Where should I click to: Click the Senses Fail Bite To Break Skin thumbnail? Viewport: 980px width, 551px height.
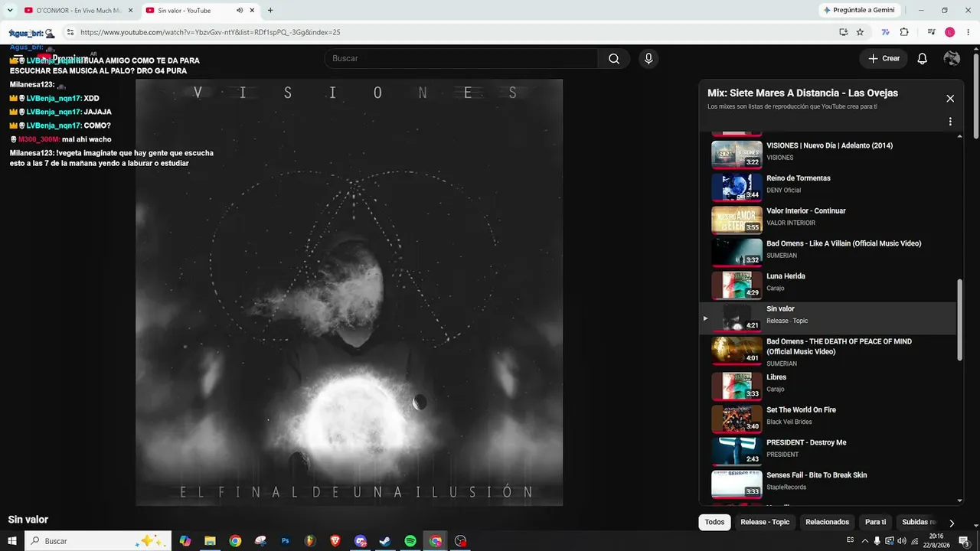coord(737,484)
